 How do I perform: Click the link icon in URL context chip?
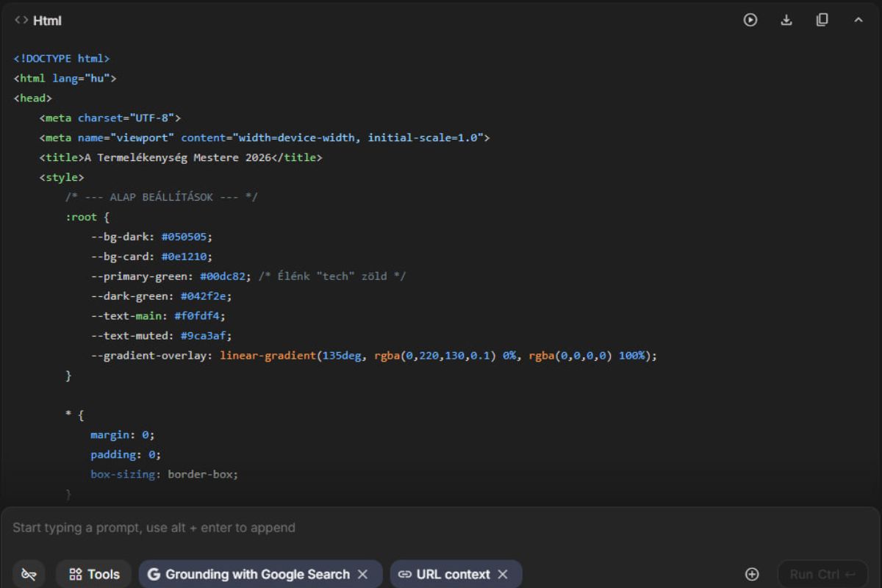pos(405,574)
